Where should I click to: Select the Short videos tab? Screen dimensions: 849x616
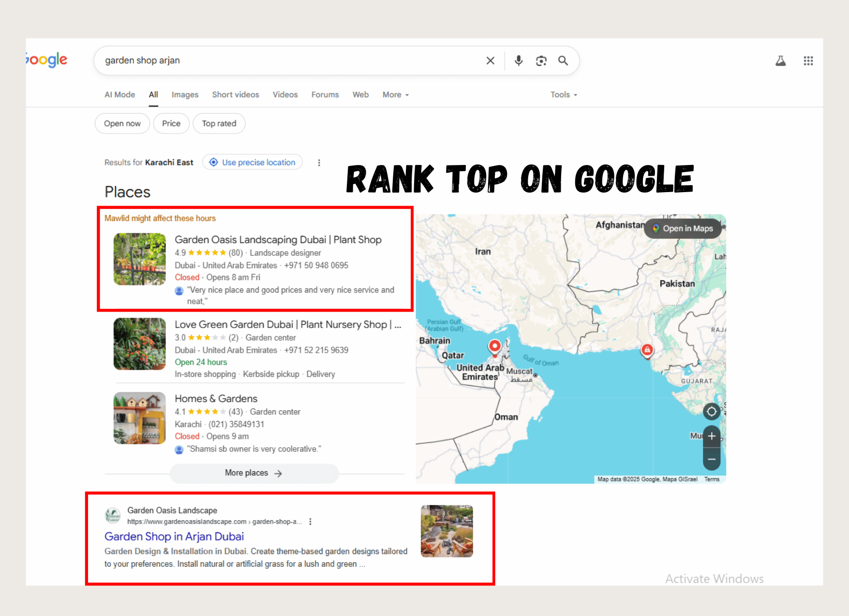235,94
